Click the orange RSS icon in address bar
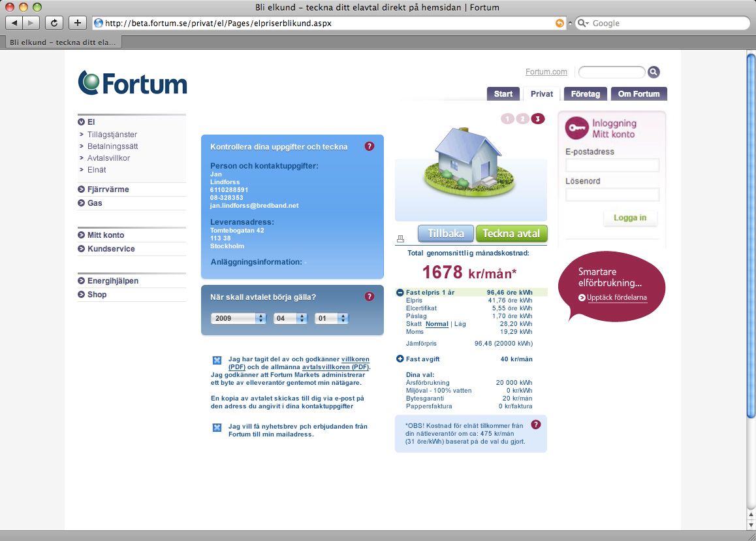This screenshot has width=756, height=541. 559,23
